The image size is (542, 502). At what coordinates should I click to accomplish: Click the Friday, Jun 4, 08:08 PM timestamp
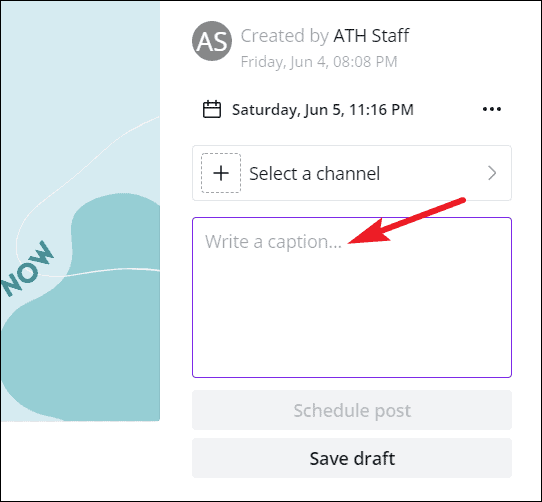point(319,62)
